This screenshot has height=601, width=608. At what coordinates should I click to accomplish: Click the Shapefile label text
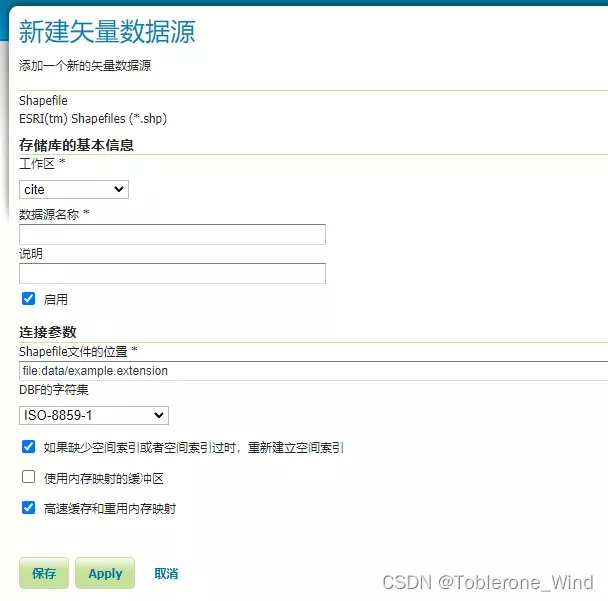click(x=43, y=101)
